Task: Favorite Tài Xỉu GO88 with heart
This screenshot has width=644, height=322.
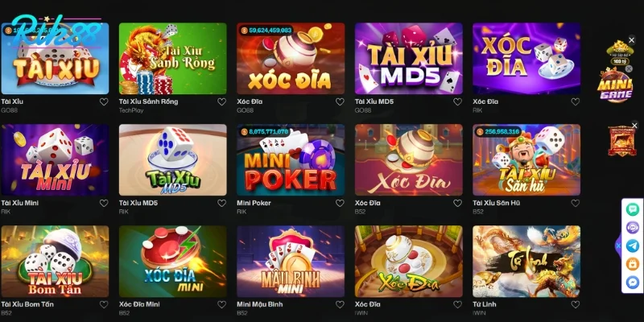Action: pyautogui.click(x=104, y=101)
